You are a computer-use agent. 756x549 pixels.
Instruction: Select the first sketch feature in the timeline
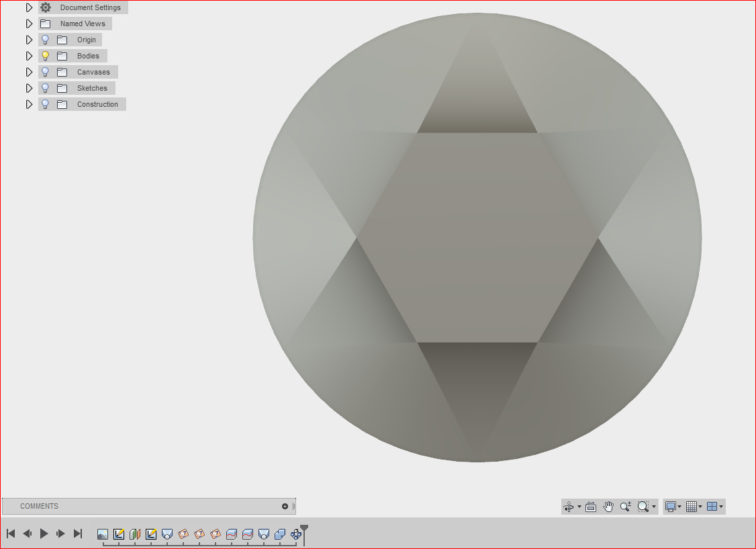[119, 534]
